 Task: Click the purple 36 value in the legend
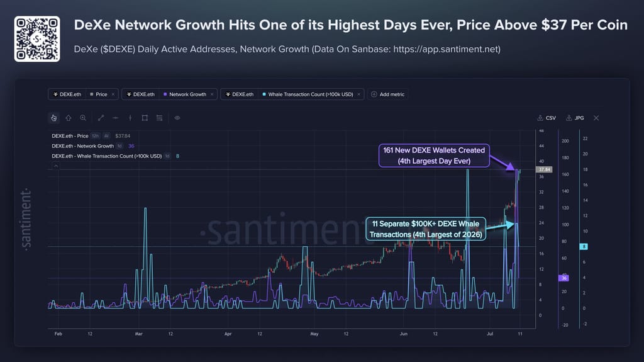[x=131, y=146]
